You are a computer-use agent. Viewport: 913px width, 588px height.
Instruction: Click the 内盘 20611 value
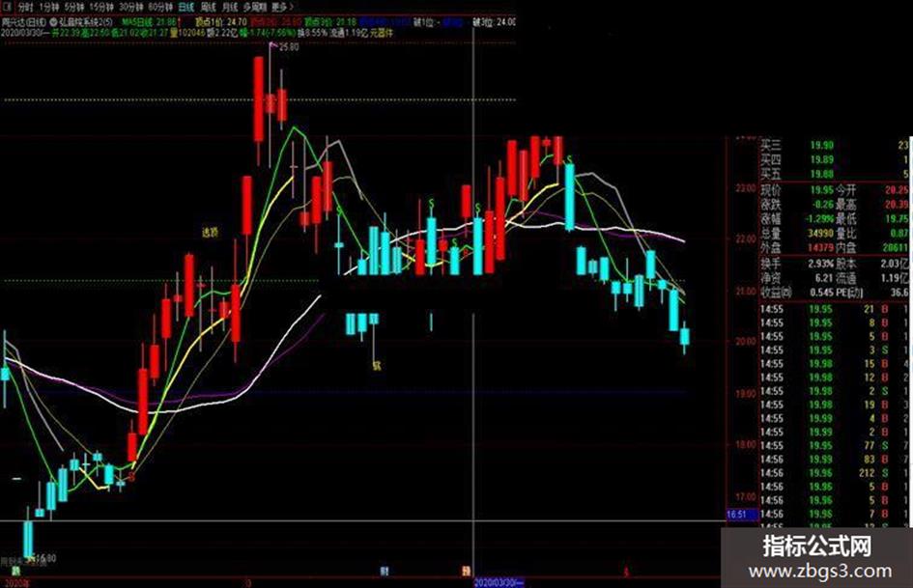click(896, 247)
